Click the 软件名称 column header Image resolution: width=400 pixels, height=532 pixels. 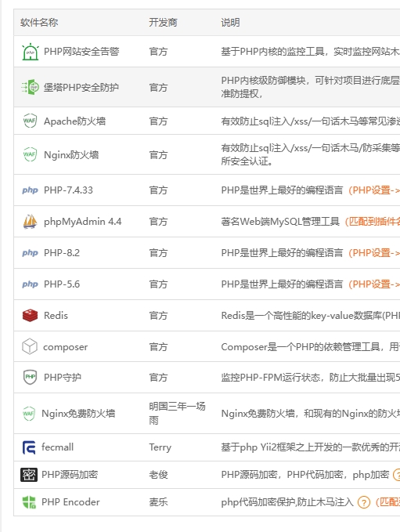[39, 23]
